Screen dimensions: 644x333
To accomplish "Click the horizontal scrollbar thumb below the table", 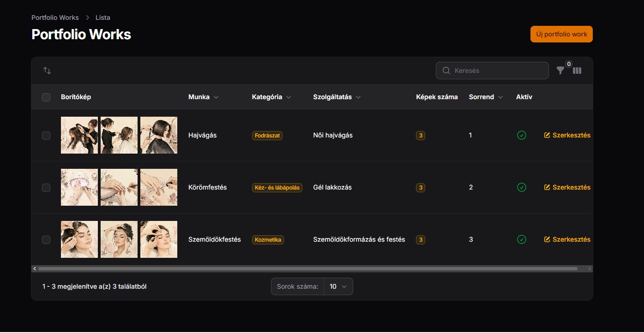I will pyautogui.click(x=308, y=268).
